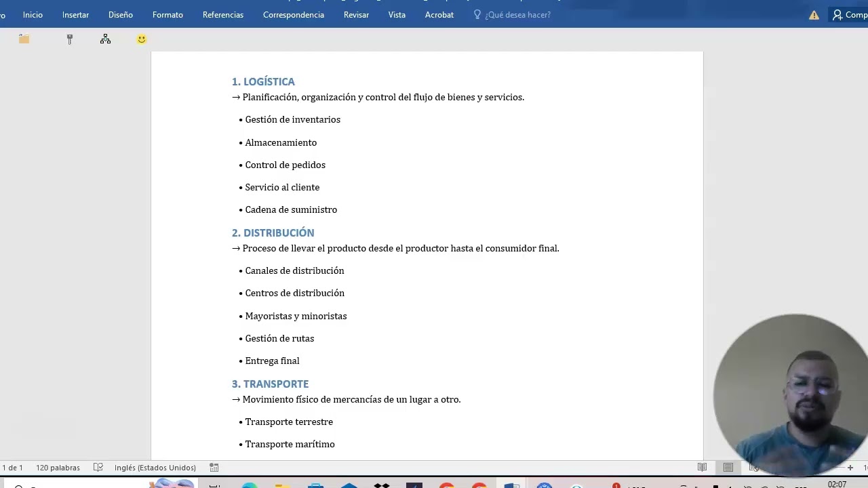The image size is (868, 488).
Task: Click the hierarchy diagram icon in toolbar
Action: (x=105, y=39)
